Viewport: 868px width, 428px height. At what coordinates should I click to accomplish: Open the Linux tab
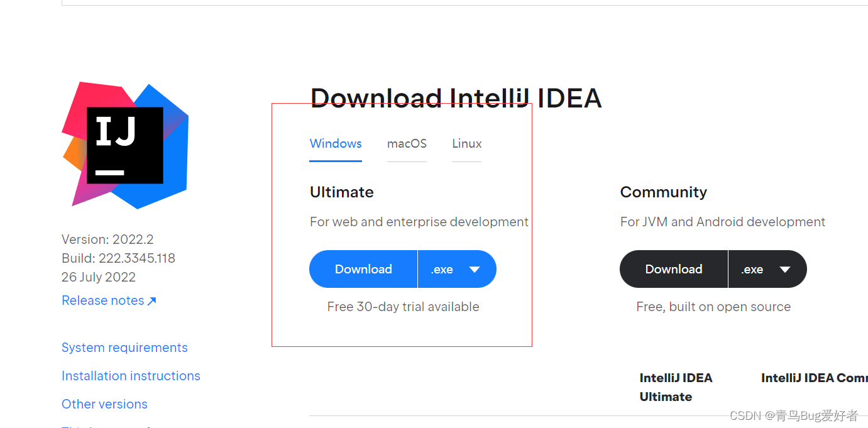(x=466, y=143)
